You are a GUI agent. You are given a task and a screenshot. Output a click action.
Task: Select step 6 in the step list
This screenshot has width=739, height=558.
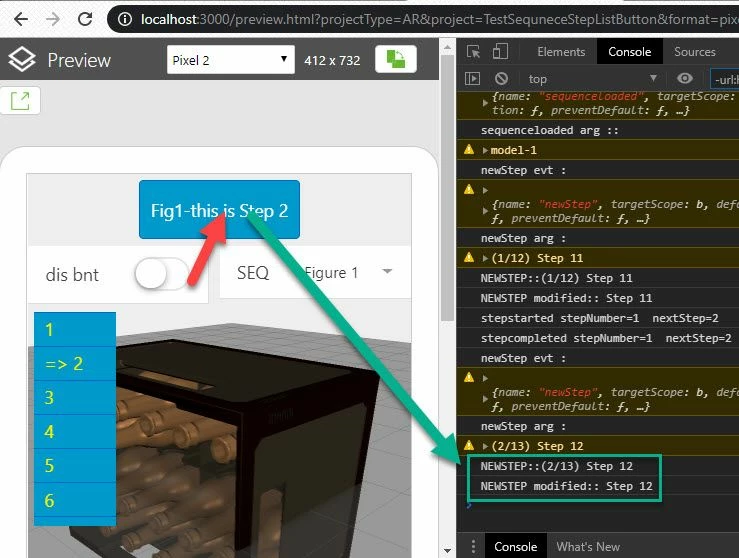(x=75, y=500)
